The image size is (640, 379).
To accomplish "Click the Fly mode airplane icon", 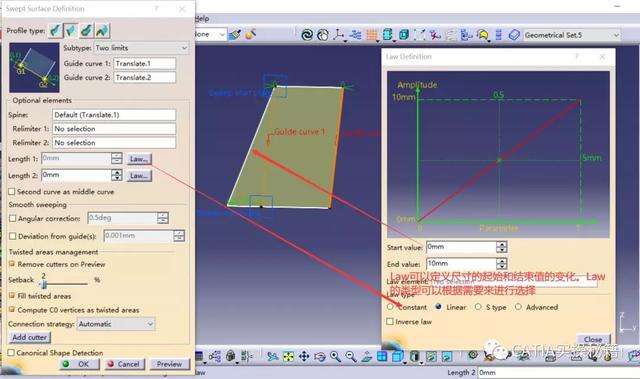I will pyautogui.click(x=273, y=357).
